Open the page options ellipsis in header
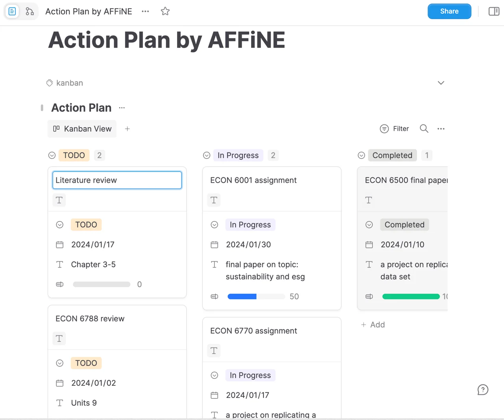 tap(145, 11)
